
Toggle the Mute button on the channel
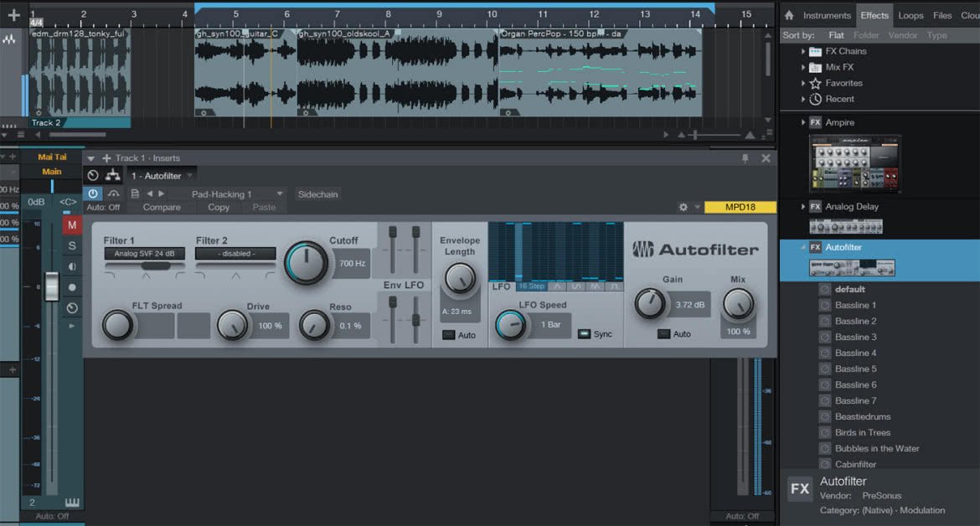pos(72,225)
